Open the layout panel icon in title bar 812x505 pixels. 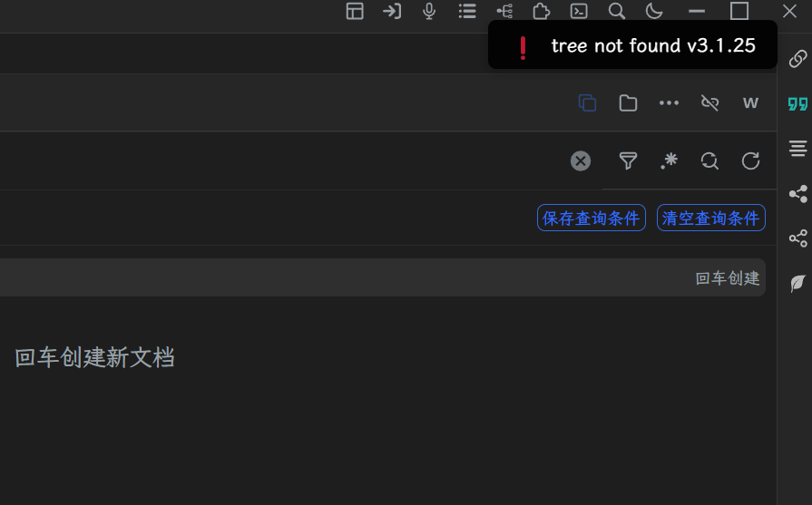click(x=355, y=11)
